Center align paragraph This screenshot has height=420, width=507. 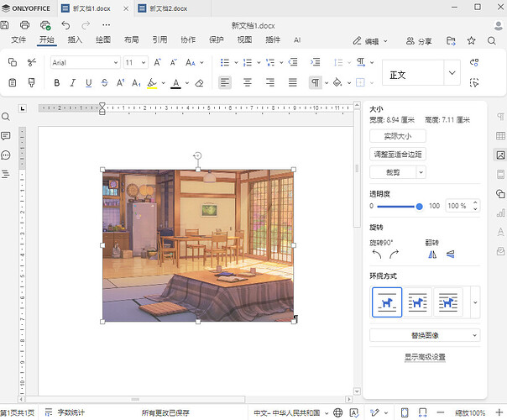pyautogui.click(x=248, y=83)
